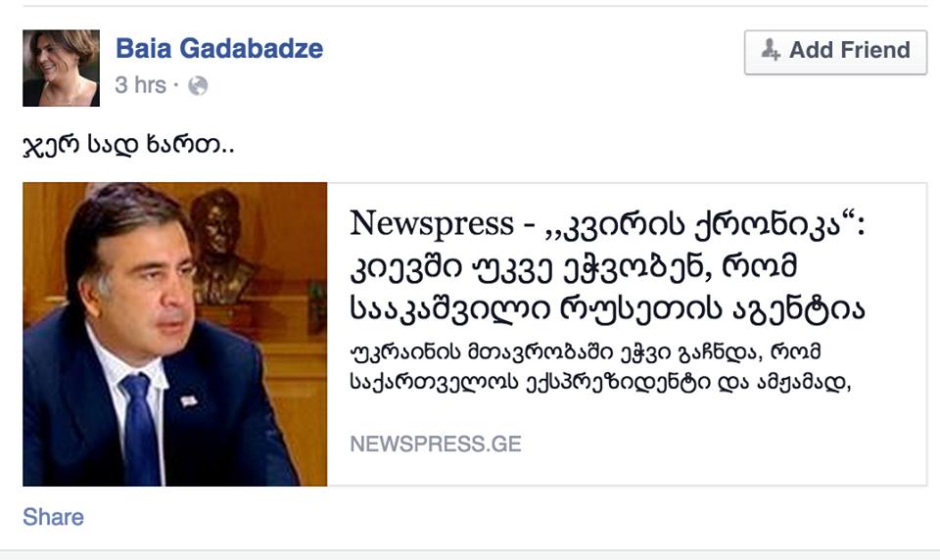Click the bronze bust in the article photo

coord(220,246)
